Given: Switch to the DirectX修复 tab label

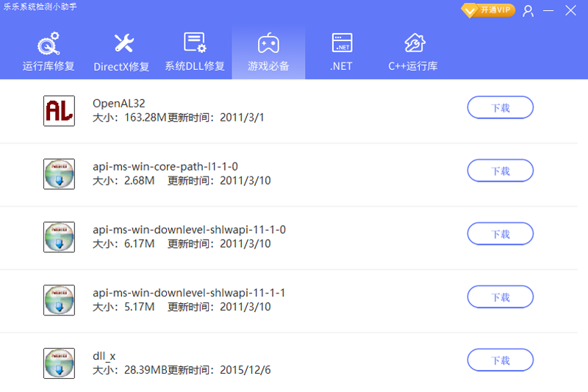Looking at the screenshot, I should click(121, 67).
